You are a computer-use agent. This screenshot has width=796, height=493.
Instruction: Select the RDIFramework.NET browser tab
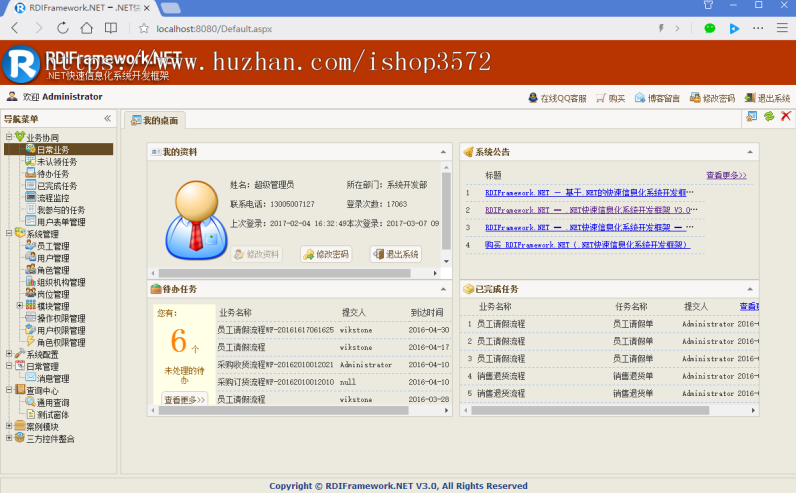84,8
